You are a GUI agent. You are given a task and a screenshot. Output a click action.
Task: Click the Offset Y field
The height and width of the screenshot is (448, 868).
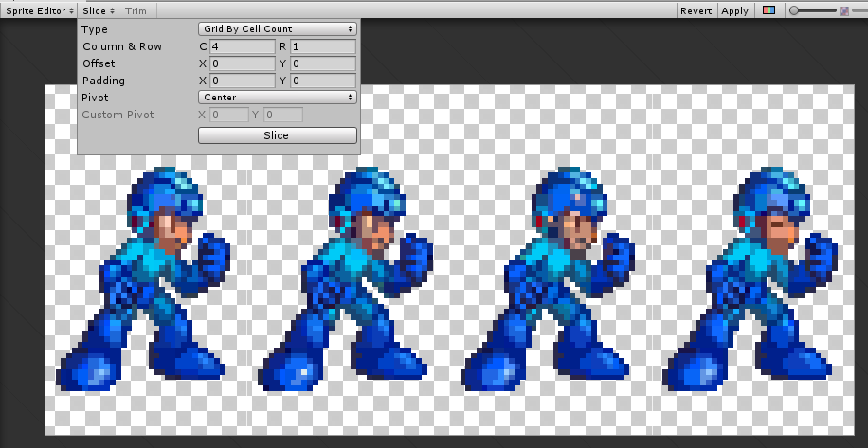(x=323, y=63)
